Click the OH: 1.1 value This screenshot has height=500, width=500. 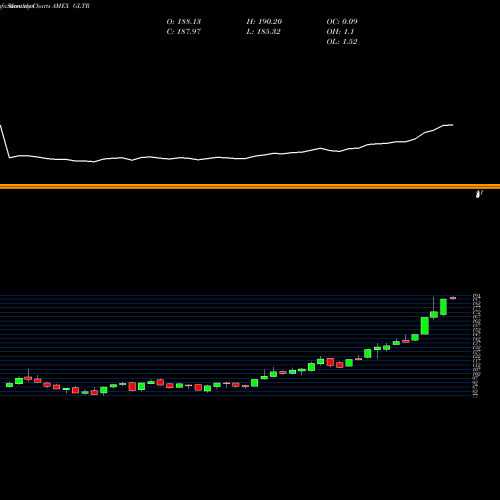(340, 32)
